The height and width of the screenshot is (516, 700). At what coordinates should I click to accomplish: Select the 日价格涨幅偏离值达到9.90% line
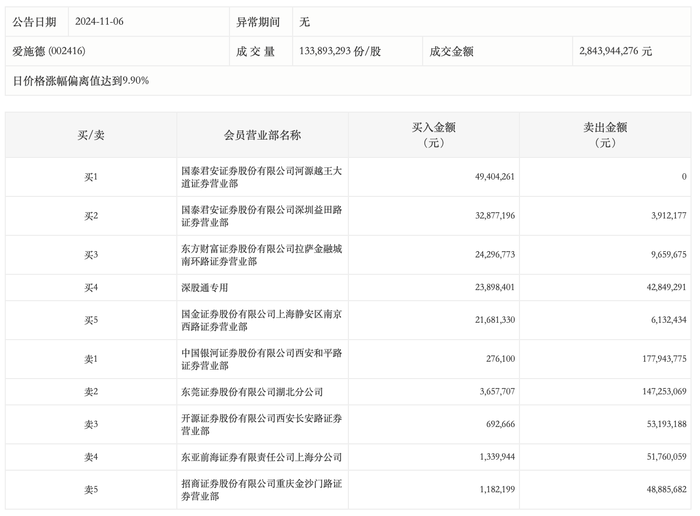point(80,81)
